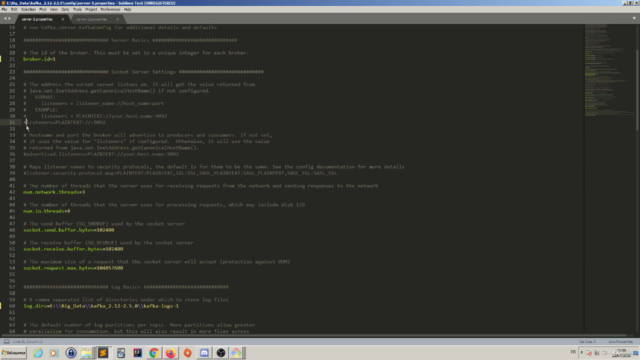Open the file explorer folder in taskbar
This screenshot has width=640, height=360.
(87, 353)
